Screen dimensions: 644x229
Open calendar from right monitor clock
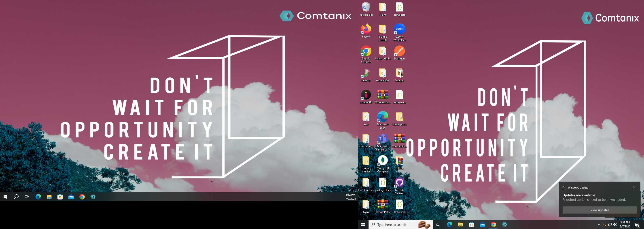pos(625,225)
